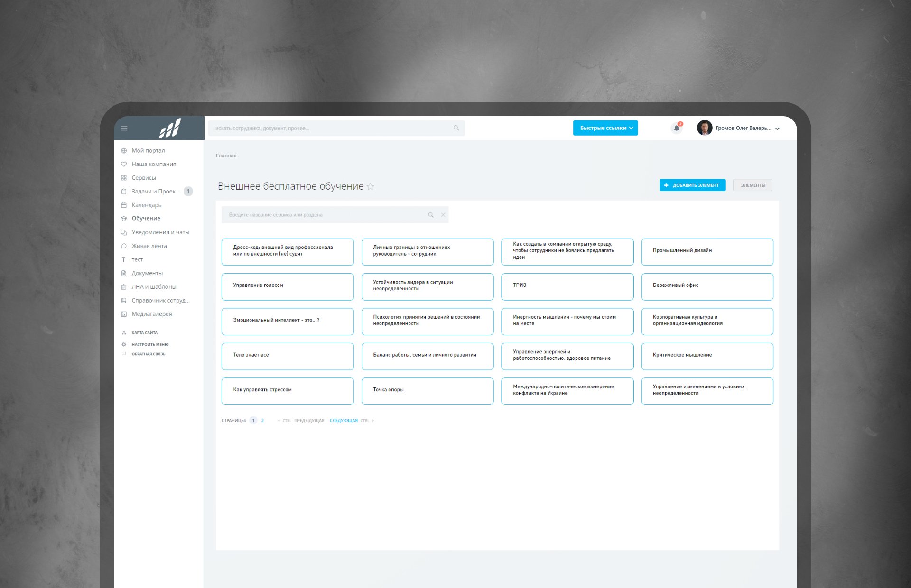
Task: Clear service search with X icon
Action: point(443,215)
